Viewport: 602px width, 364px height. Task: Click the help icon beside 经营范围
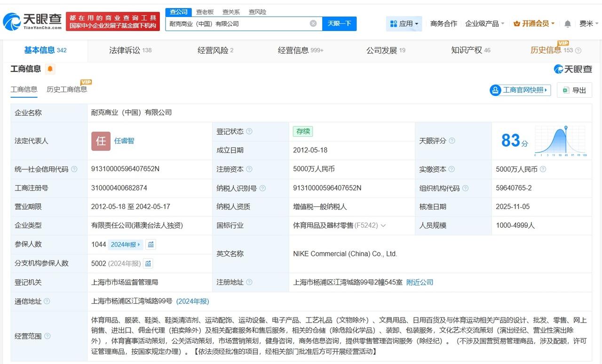(x=47, y=336)
